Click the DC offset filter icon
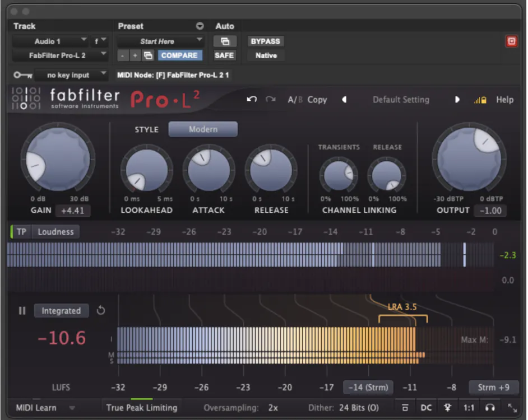Screen dimensions: 528x420 [426, 408]
